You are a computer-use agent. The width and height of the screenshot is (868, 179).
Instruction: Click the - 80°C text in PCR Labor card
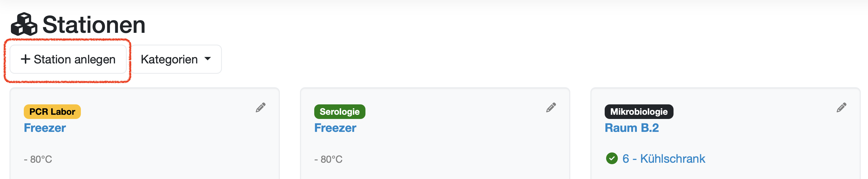(x=38, y=159)
